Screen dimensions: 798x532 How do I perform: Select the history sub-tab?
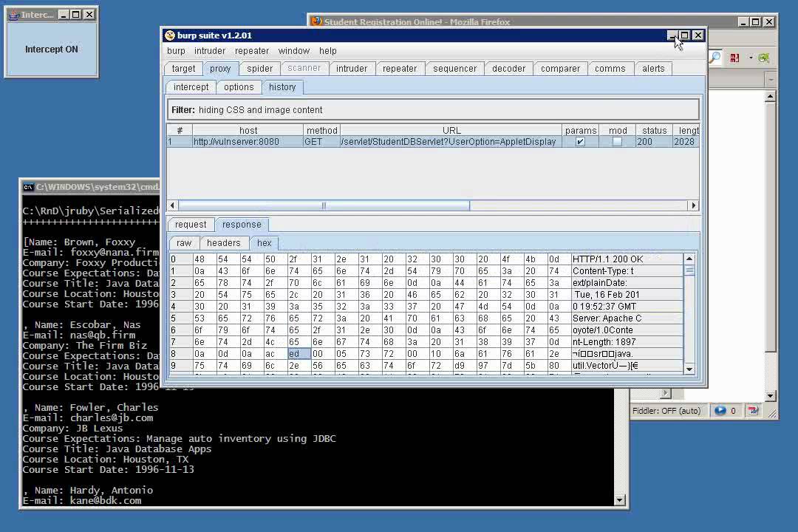(282, 87)
